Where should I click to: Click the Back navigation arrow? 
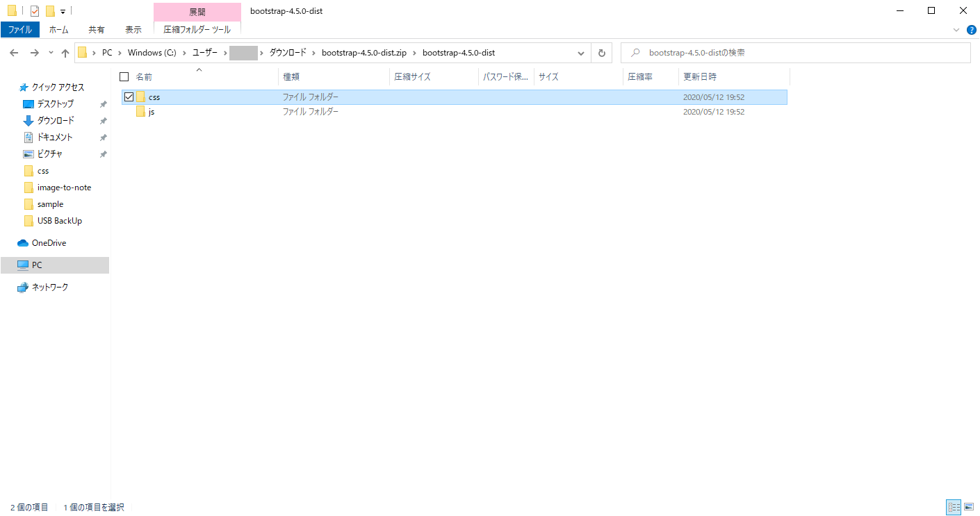(x=13, y=53)
